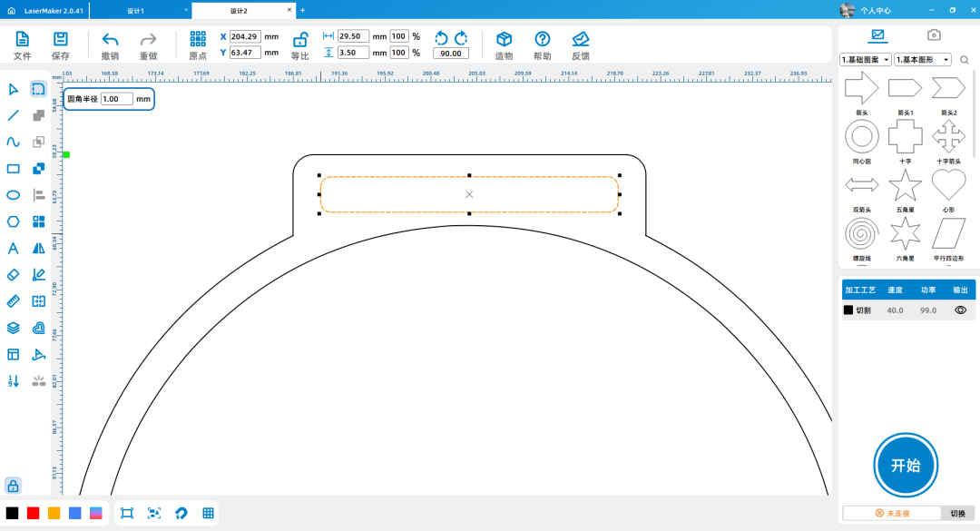The width and height of the screenshot is (980, 531).
Task: Click the Save (保存) icon
Action: pos(61,39)
